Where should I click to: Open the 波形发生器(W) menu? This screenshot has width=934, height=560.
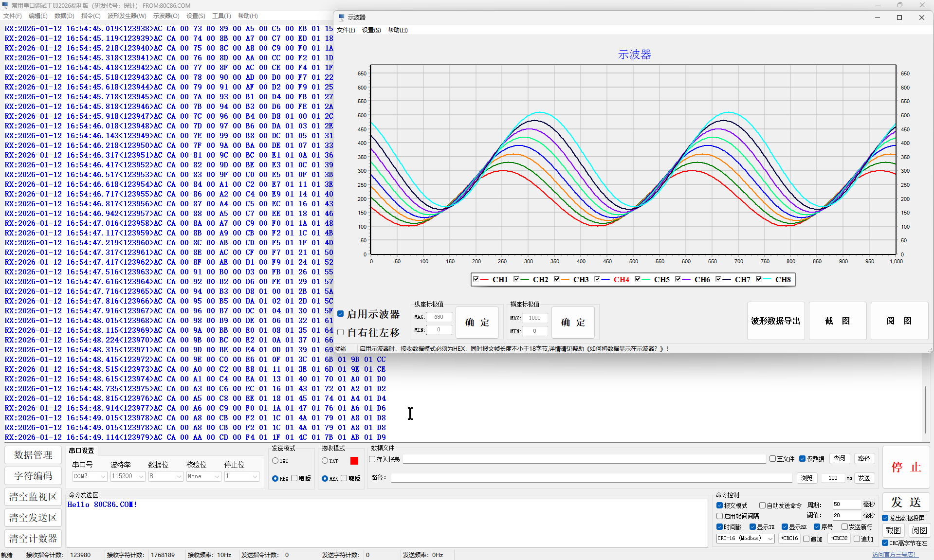coord(127,16)
